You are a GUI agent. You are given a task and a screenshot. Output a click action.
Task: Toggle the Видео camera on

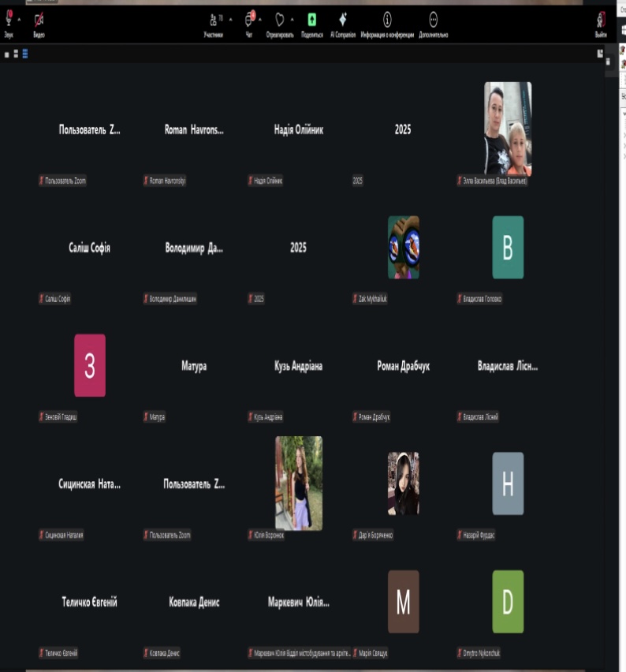[x=39, y=21]
